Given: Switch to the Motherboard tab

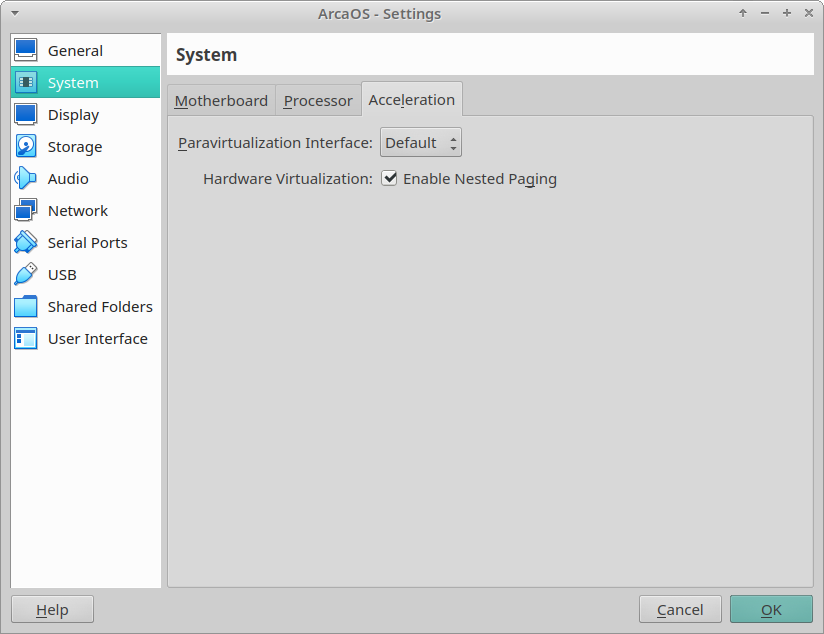Looking at the screenshot, I should (221, 101).
